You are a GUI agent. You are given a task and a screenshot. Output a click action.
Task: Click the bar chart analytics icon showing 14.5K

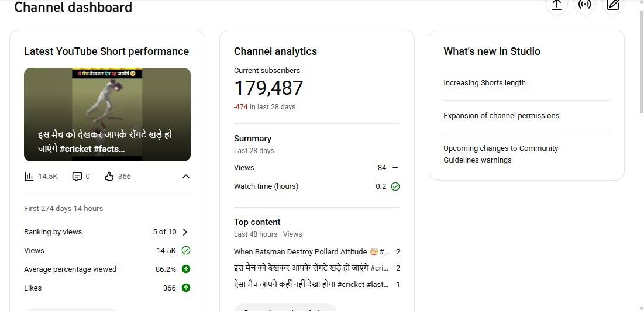point(29,177)
